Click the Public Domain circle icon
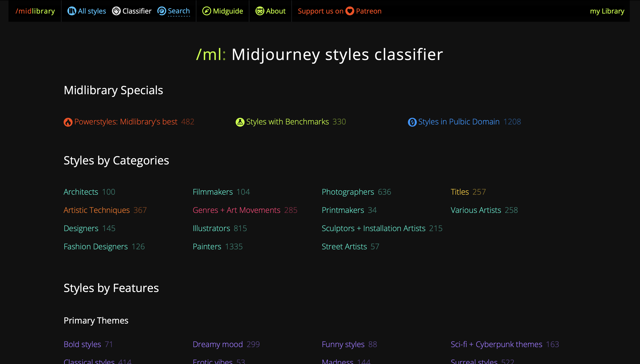The image size is (640, 364). (412, 122)
